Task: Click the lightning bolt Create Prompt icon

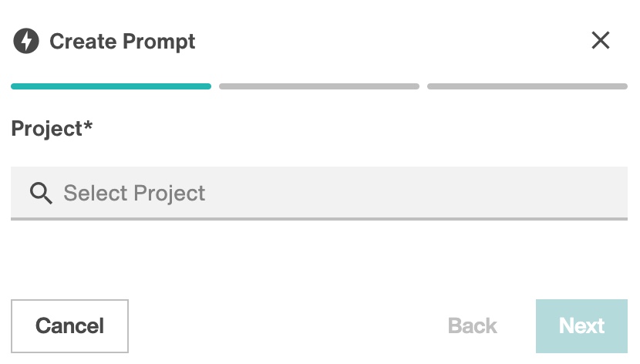Action: coord(26,41)
